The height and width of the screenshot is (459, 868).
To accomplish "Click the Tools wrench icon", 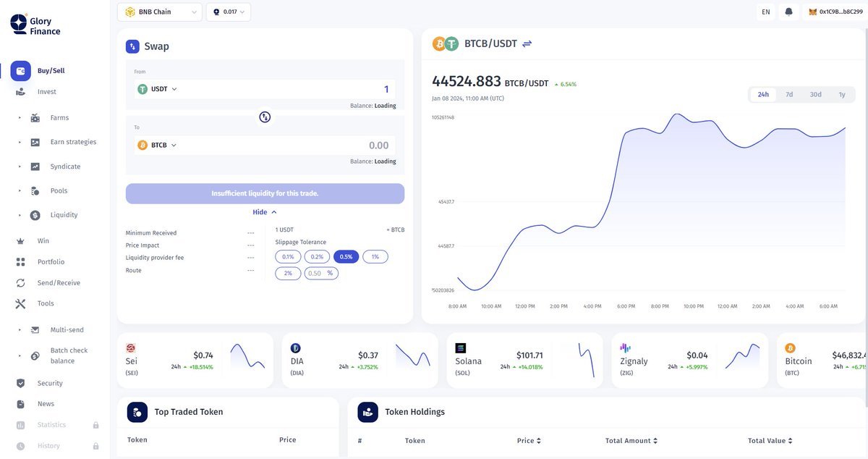I will (x=20, y=304).
